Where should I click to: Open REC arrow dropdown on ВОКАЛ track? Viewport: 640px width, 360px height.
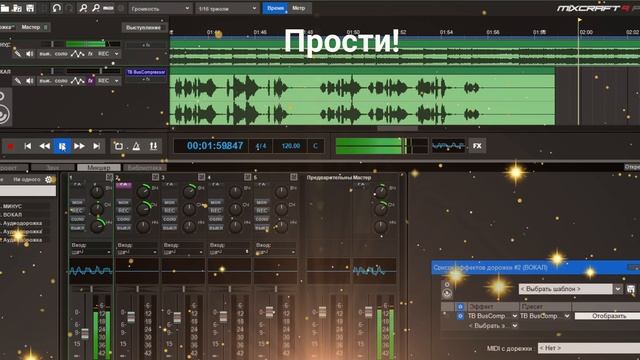click(x=116, y=81)
